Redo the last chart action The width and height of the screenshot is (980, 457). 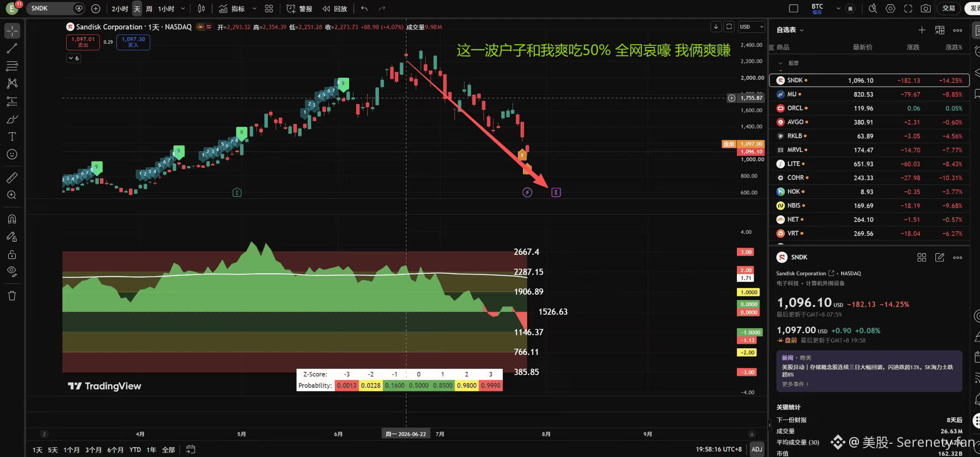tap(382, 9)
